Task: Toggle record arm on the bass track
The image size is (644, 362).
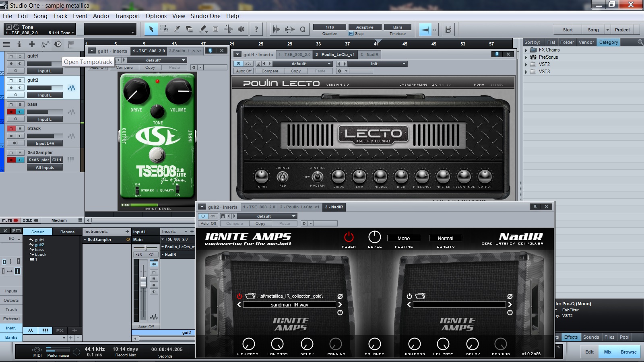Action: (x=11, y=112)
